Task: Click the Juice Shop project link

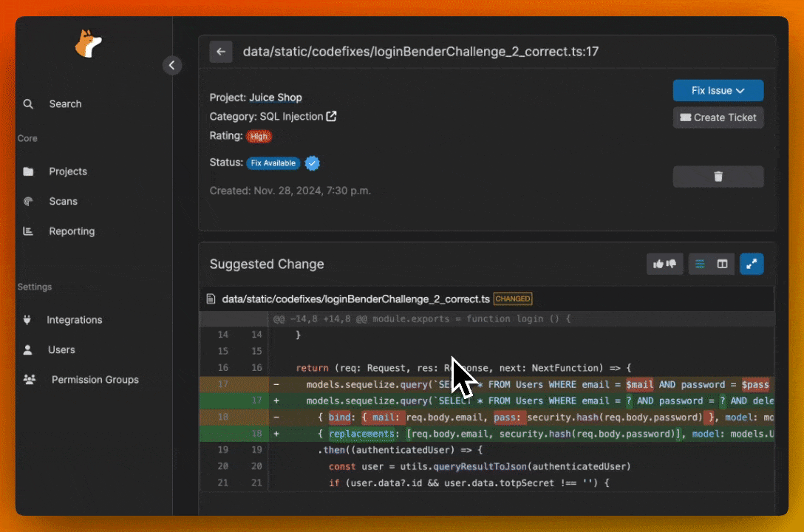Action: pos(275,98)
